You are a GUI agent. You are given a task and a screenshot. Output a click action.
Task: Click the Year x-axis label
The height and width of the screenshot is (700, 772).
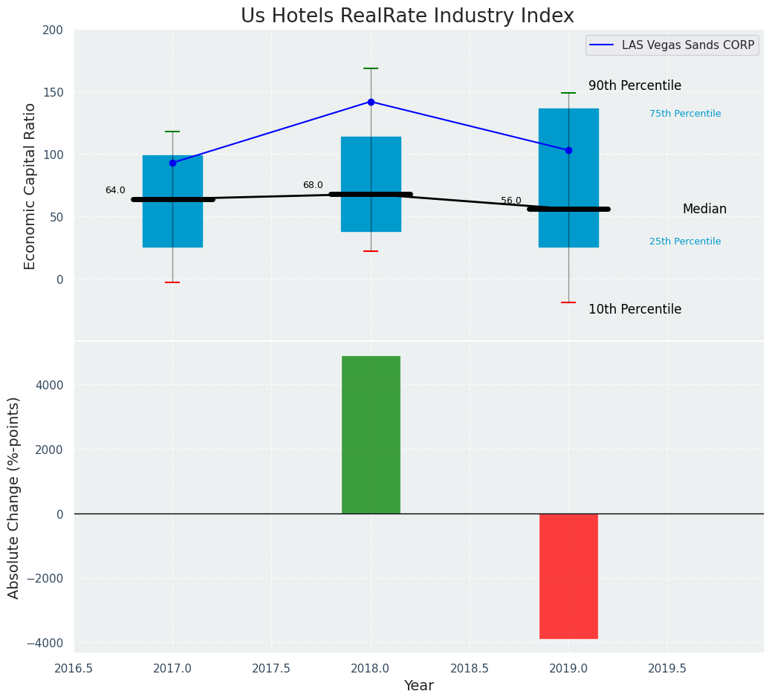(418, 686)
